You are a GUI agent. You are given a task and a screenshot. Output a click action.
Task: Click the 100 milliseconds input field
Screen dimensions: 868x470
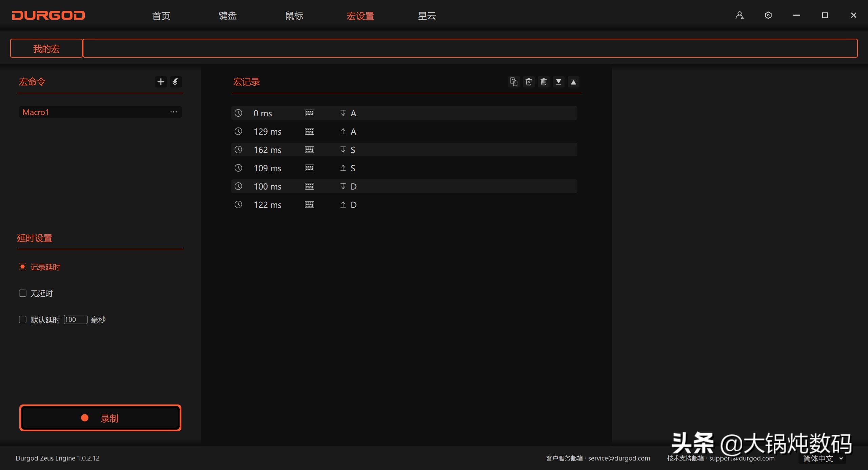coord(75,319)
